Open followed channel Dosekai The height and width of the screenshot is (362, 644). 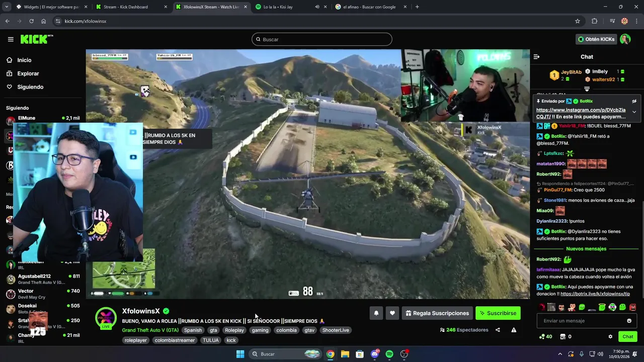[x=43, y=308]
